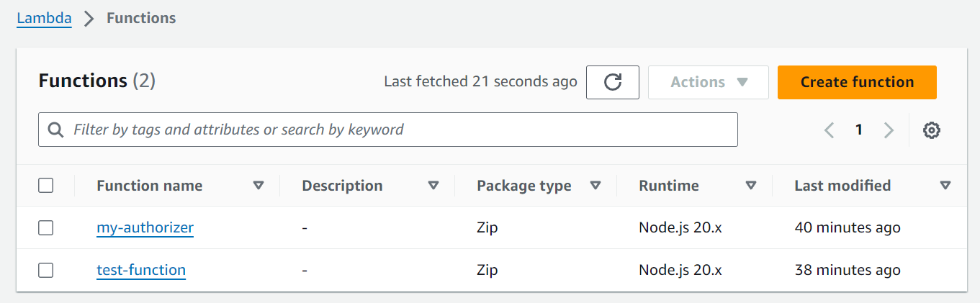Image resolution: width=980 pixels, height=303 pixels.
Task: Sort by Last modified arrow
Action: pyautogui.click(x=945, y=186)
